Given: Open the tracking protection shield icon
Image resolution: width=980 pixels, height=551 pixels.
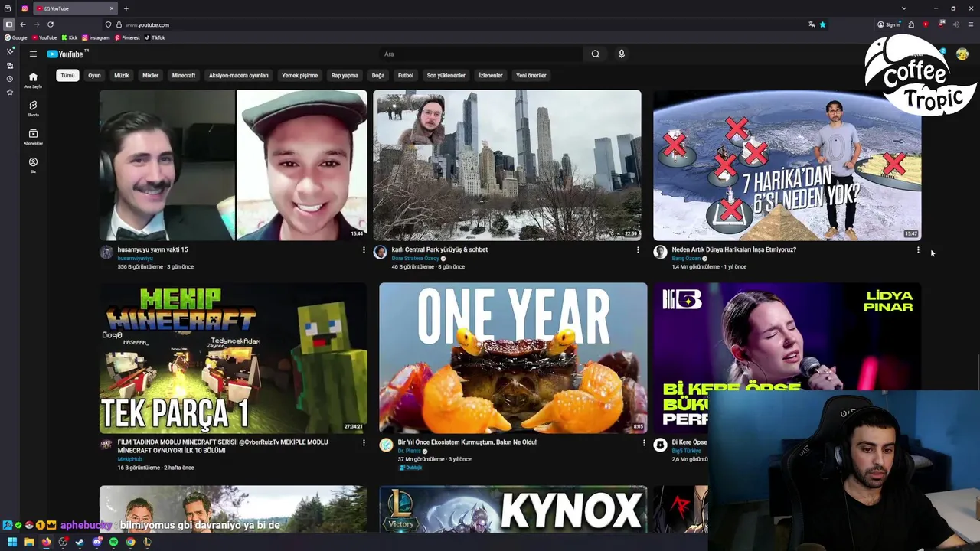Looking at the screenshot, I should pos(108,24).
